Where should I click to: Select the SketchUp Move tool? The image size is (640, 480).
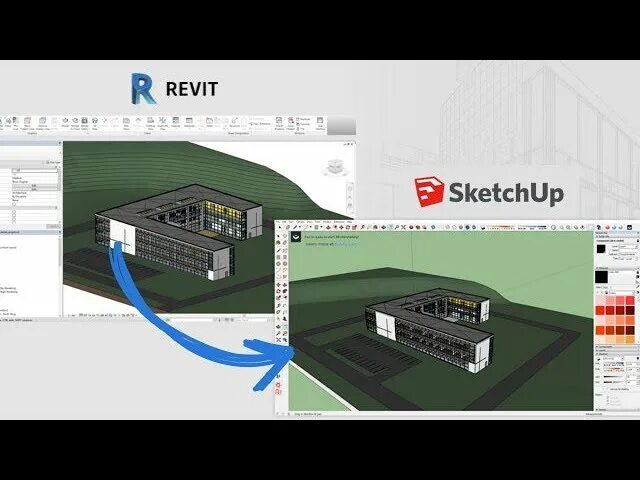click(341, 227)
